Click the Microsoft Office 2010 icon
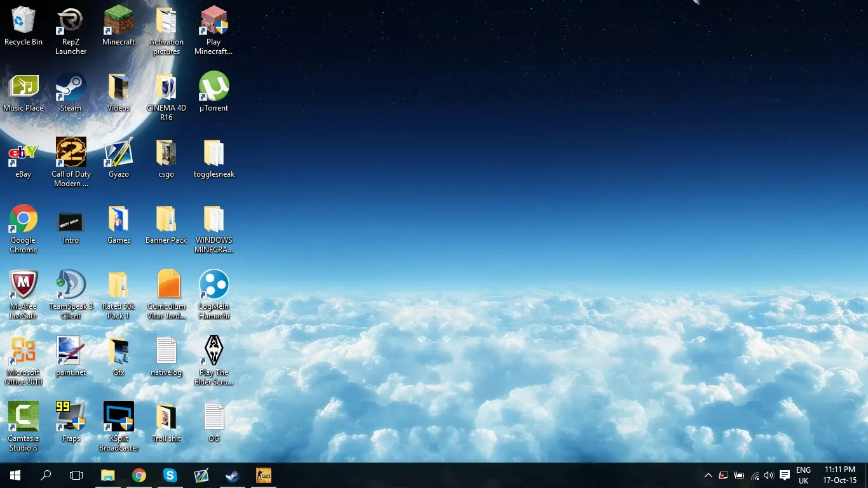 [24, 361]
